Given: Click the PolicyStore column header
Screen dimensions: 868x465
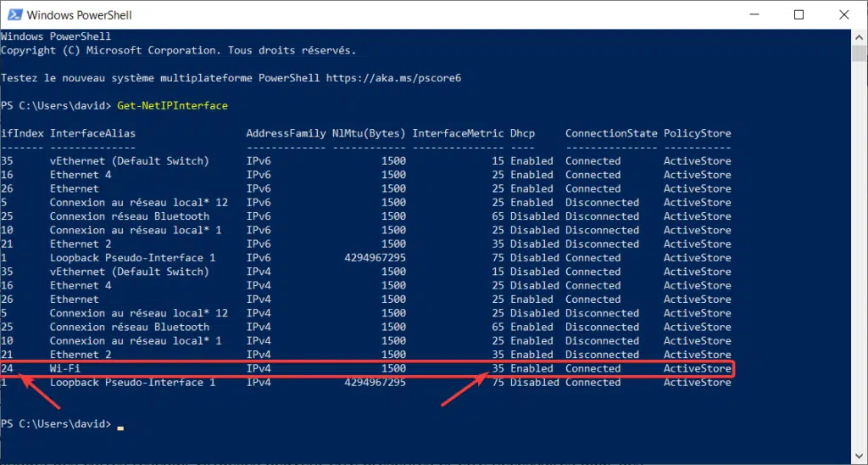Looking at the screenshot, I should (x=698, y=133).
